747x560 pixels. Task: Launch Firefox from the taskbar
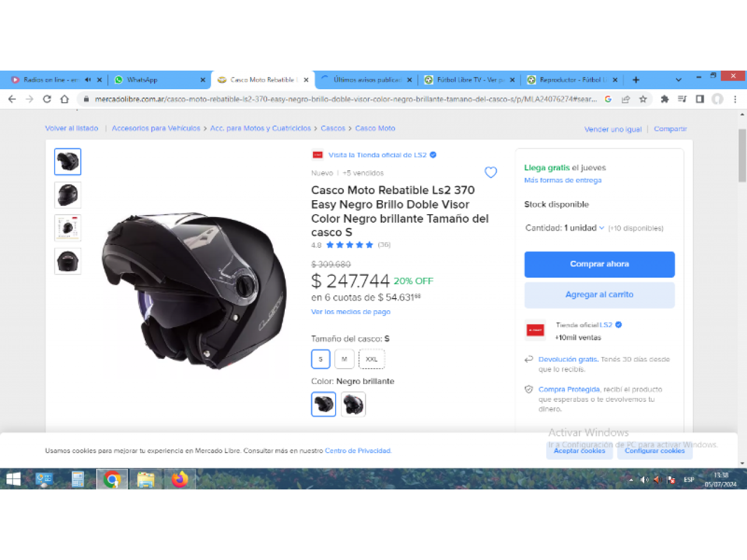[180, 480]
